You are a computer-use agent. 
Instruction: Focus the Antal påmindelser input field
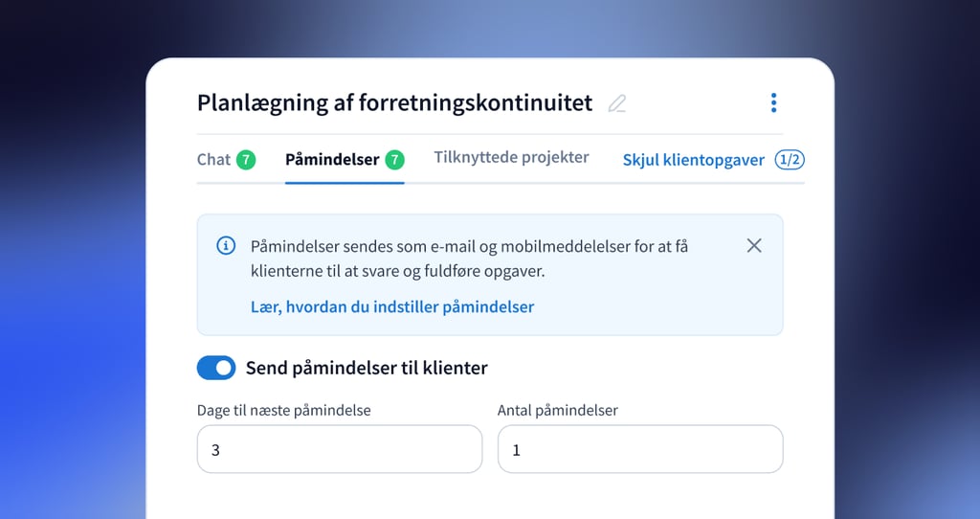[x=640, y=449]
